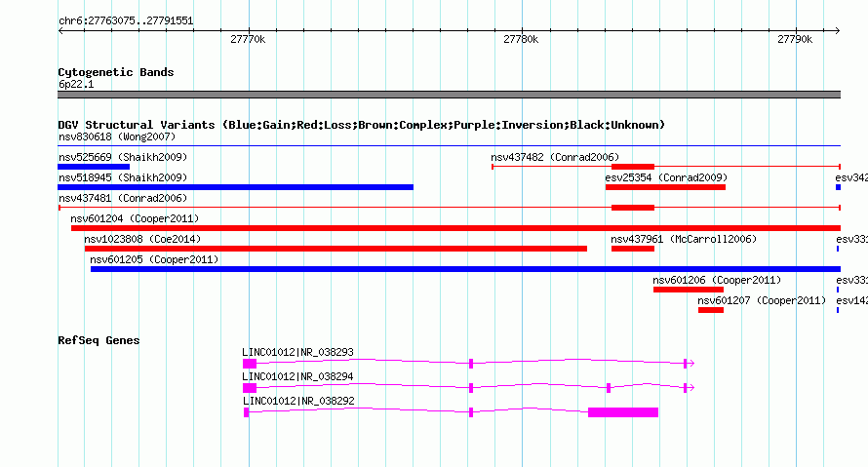
Task: Open the LINC01012|NR_038292 transcript label
Action: click(x=298, y=401)
